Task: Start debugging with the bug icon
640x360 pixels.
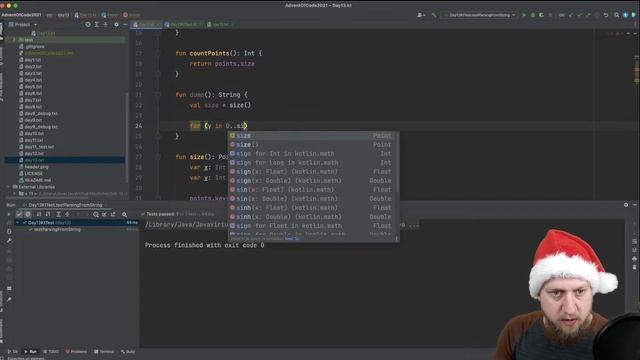Action: click(533, 15)
